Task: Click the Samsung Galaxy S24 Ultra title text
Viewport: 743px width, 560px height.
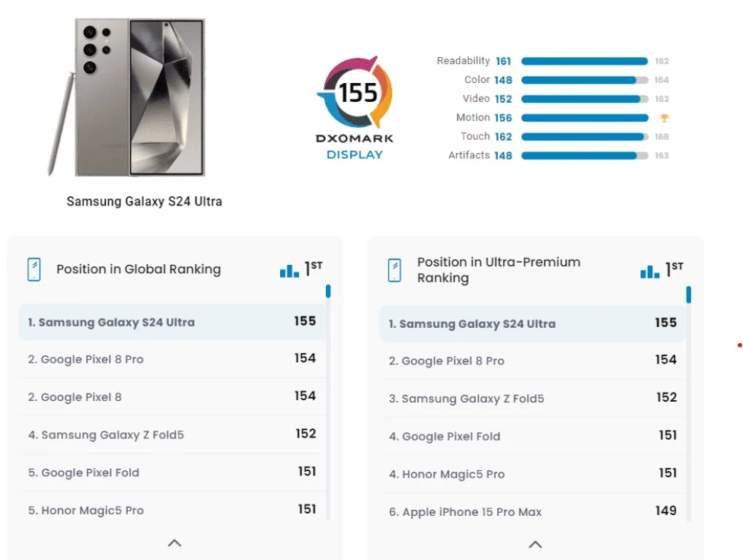Action: [x=144, y=202]
